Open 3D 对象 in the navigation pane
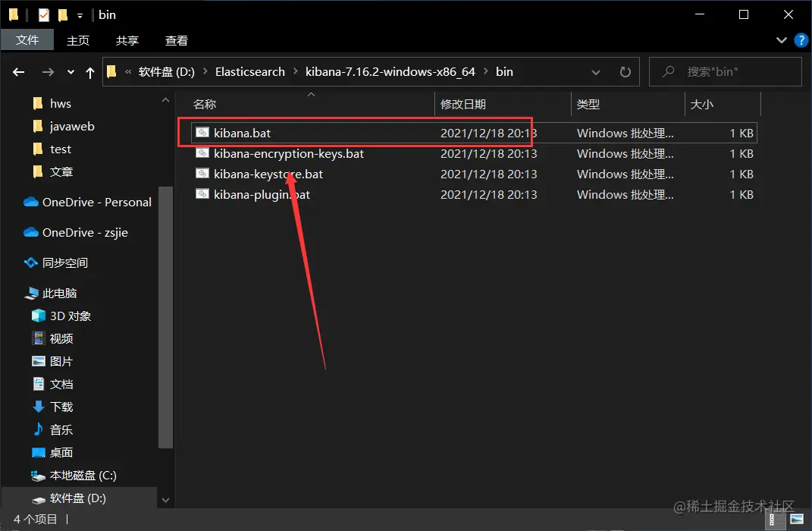Image resolution: width=812 pixels, height=531 pixels. click(x=61, y=316)
